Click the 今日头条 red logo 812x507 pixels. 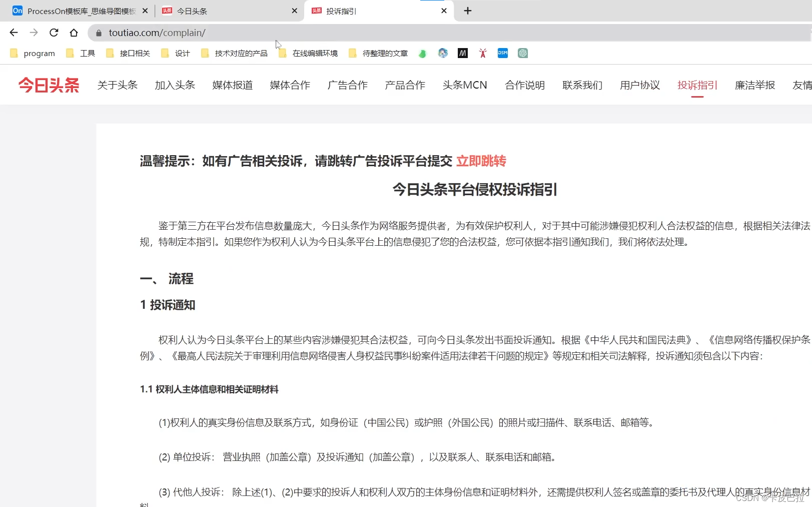tap(49, 85)
